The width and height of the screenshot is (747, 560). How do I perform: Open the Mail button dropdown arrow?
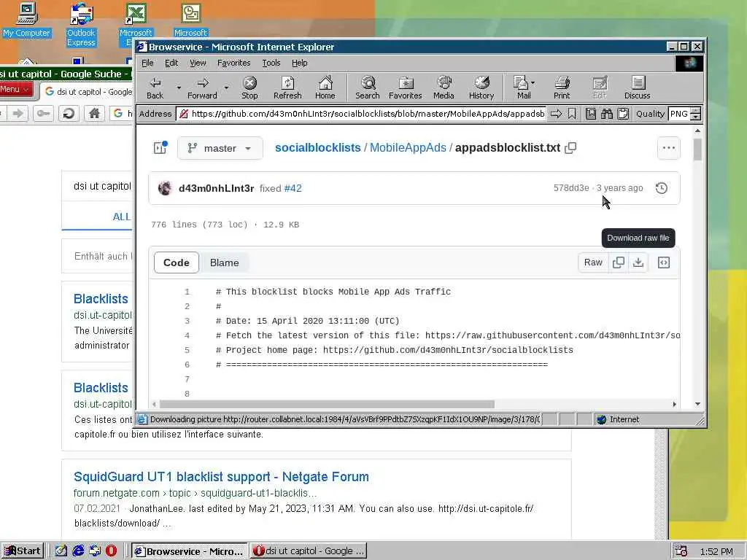(x=533, y=83)
